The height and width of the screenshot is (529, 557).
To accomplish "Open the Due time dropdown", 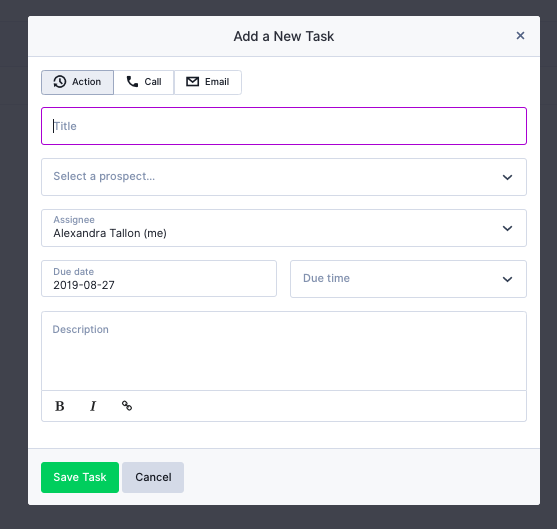I will [408, 279].
